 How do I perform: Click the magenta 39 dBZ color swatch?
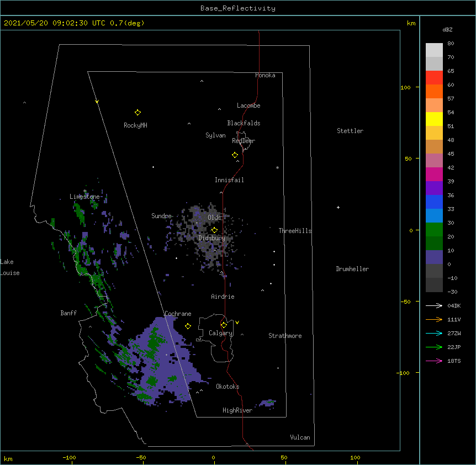(434, 174)
